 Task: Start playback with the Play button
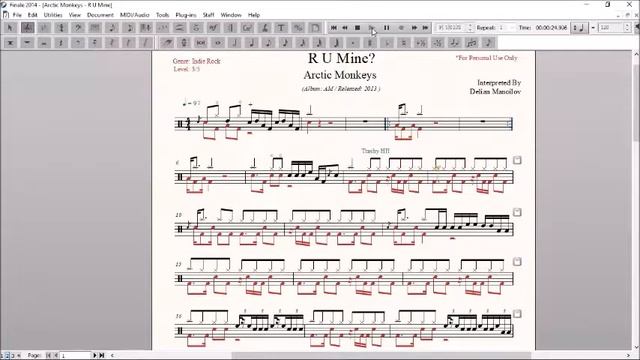[x=371, y=28]
